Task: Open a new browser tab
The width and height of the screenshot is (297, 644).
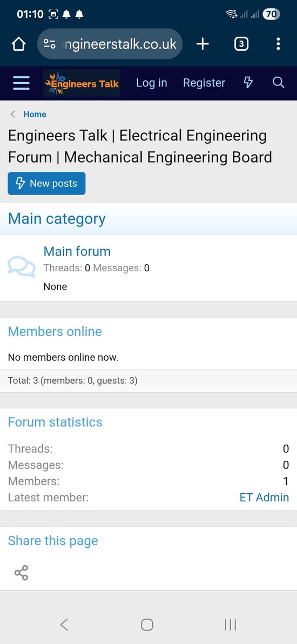Action: (202, 44)
